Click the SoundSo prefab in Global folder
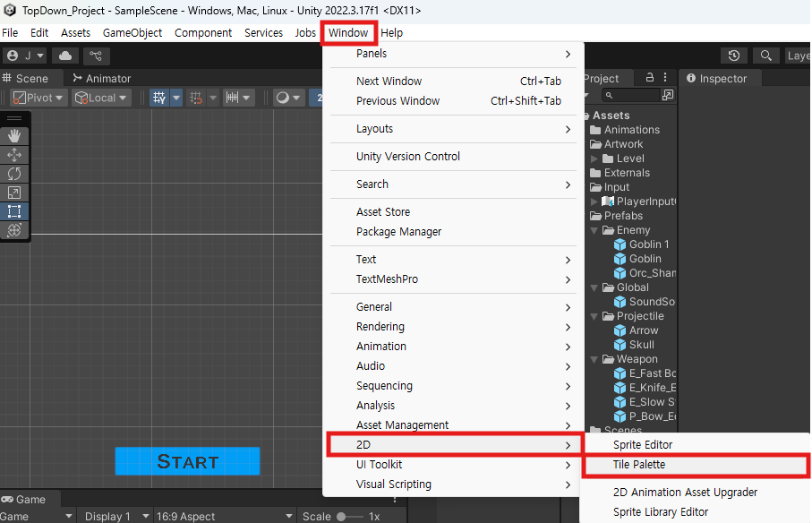This screenshot has width=812, height=523. click(x=645, y=302)
